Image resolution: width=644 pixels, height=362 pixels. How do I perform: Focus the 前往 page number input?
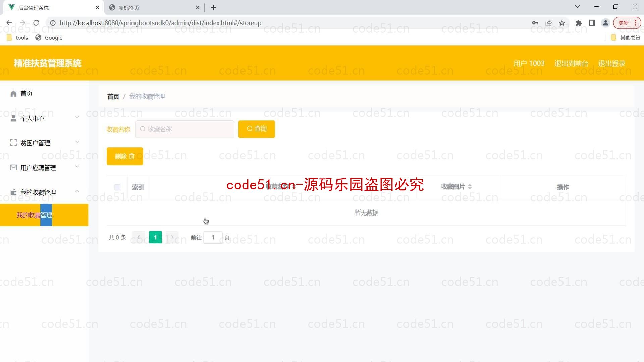[x=213, y=237]
